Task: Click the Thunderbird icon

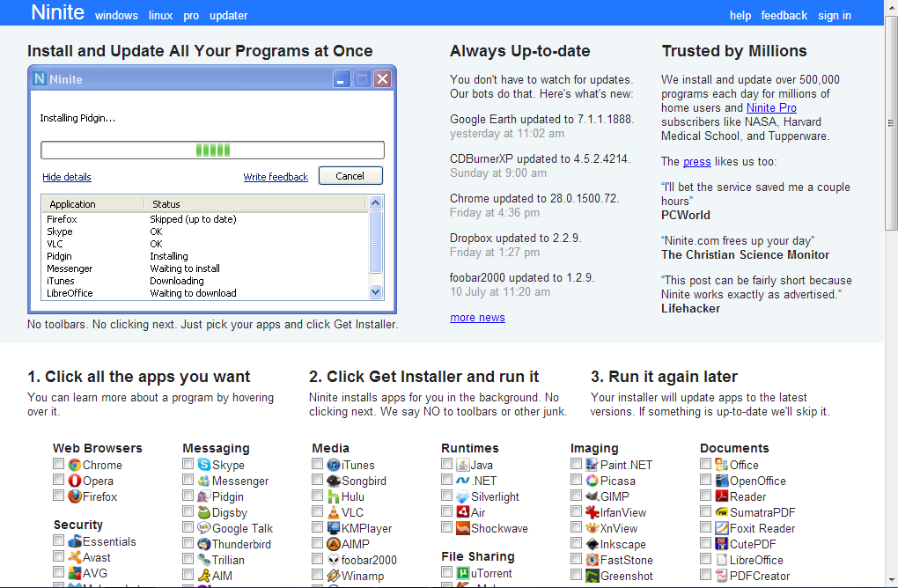Action: click(204, 544)
